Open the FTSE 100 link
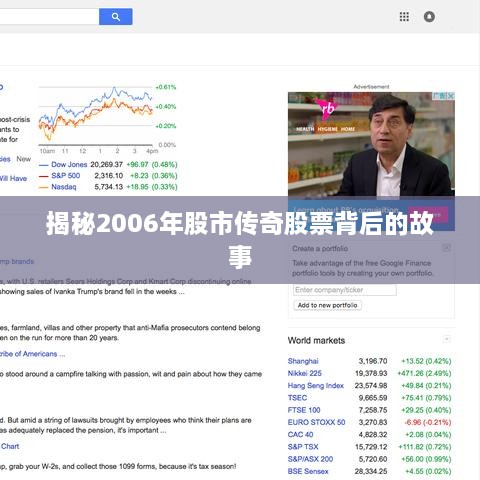The width and height of the screenshot is (480, 480). (x=304, y=410)
